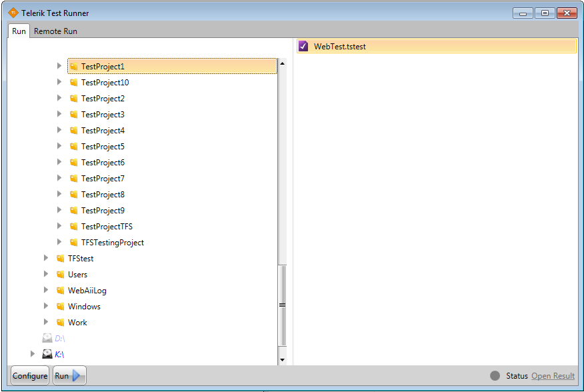Image resolution: width=584 pixels, height=392 pixels.
Task: Expand the TFSTestingProject tree node
Action: (x=59, y=242)
